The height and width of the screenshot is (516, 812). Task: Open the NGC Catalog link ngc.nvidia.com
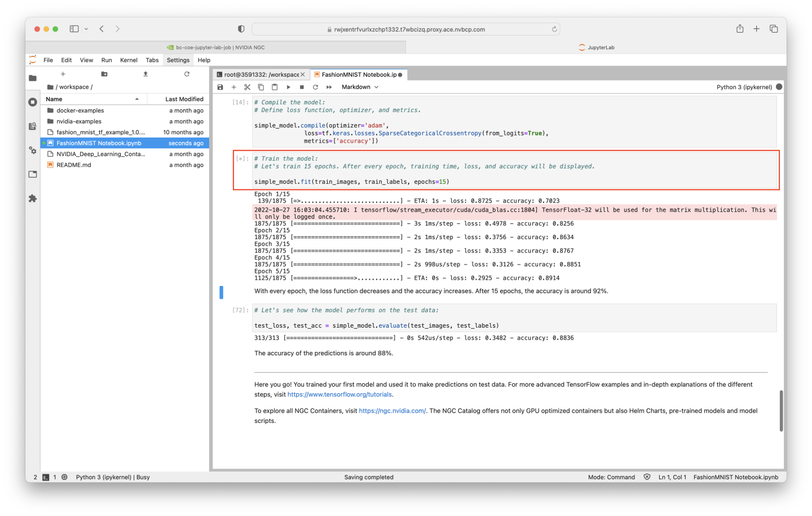pyautogui.click(x=392, y=411)
